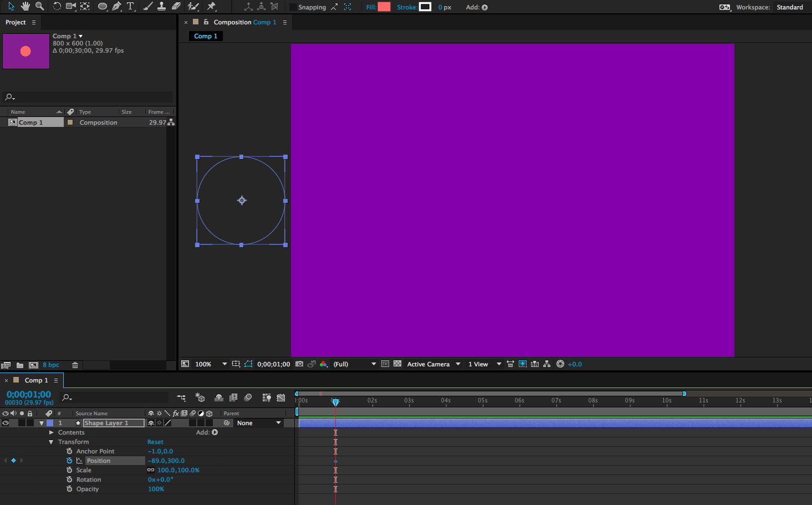Click the Stroke options link

tap(407, 7)
